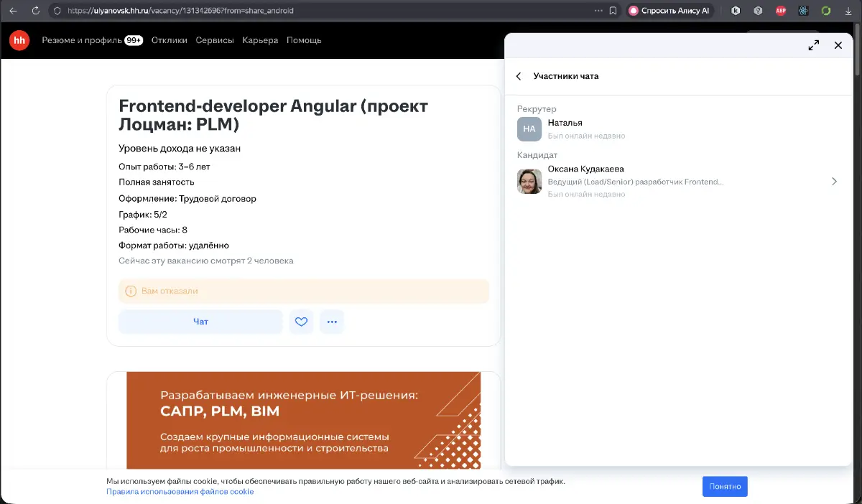Close the chat participants panel

(838, 45)
